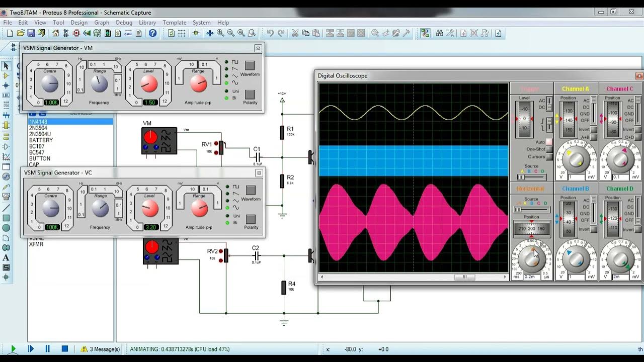Screen dimensions: 644x362
Task: Click the New Sheet page icon
Action: click(x=464, y=33)
